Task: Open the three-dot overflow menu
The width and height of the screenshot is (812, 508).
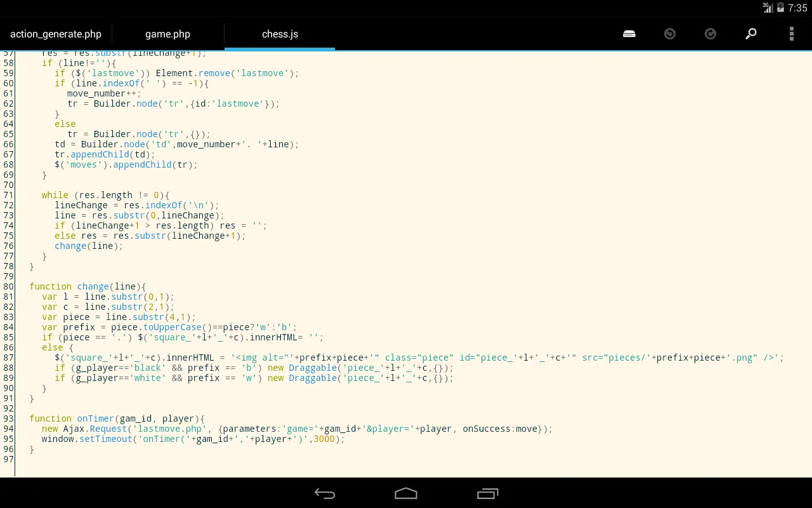Action: tap(791, 34)
